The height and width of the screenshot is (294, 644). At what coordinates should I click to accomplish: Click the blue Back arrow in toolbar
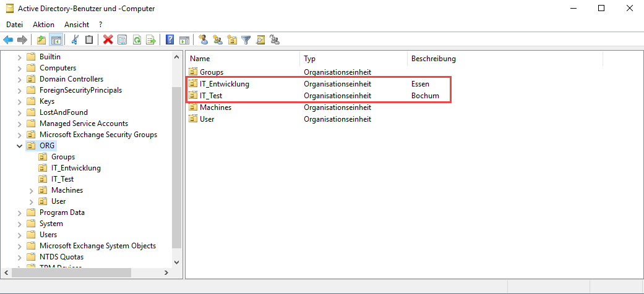[x=8, y=40]
